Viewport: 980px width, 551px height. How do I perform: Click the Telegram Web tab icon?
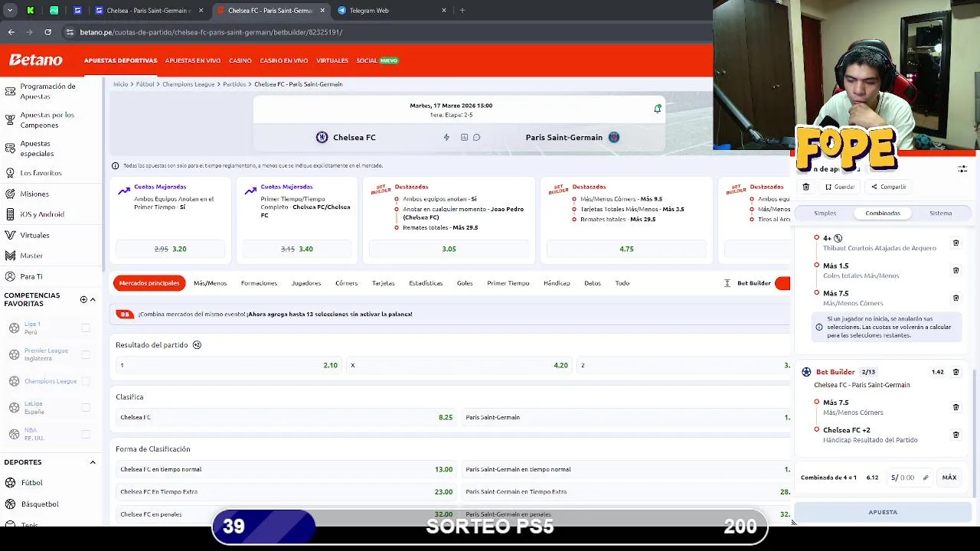tap(341, 11)
